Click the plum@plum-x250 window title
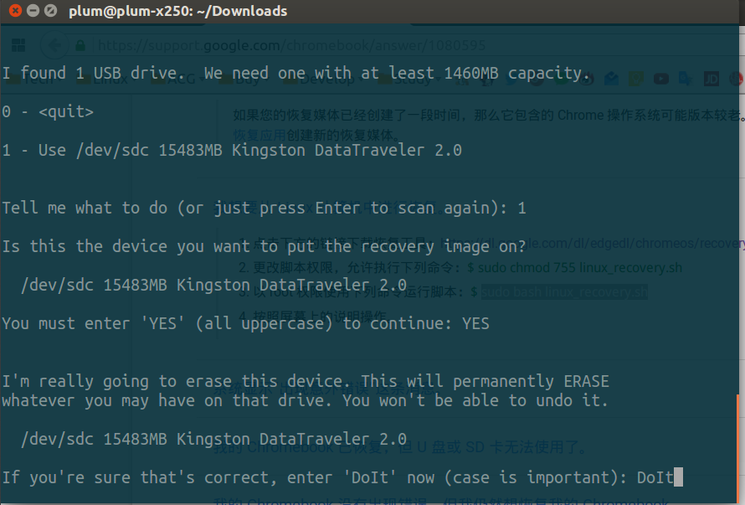The image size is (745, 505). [x=178, y=11]
